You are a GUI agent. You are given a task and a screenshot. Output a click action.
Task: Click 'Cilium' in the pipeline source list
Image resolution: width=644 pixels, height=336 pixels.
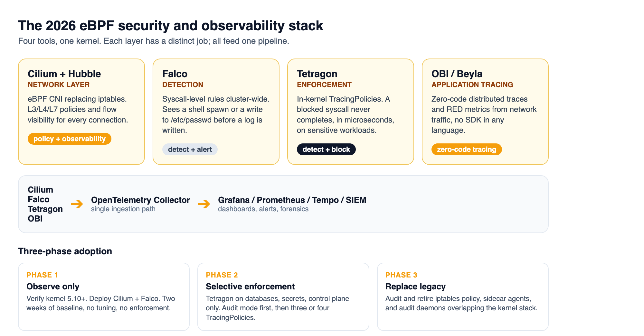point(40,190)
